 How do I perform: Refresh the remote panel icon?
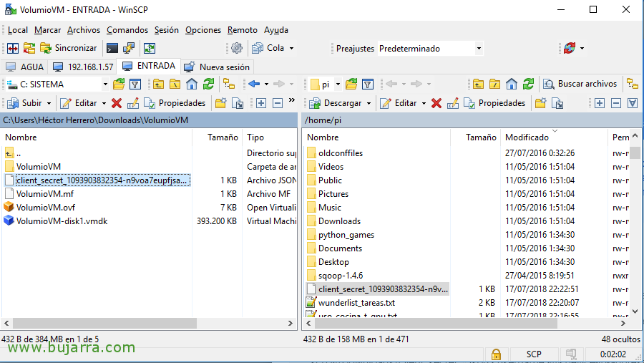pos(528,84)
